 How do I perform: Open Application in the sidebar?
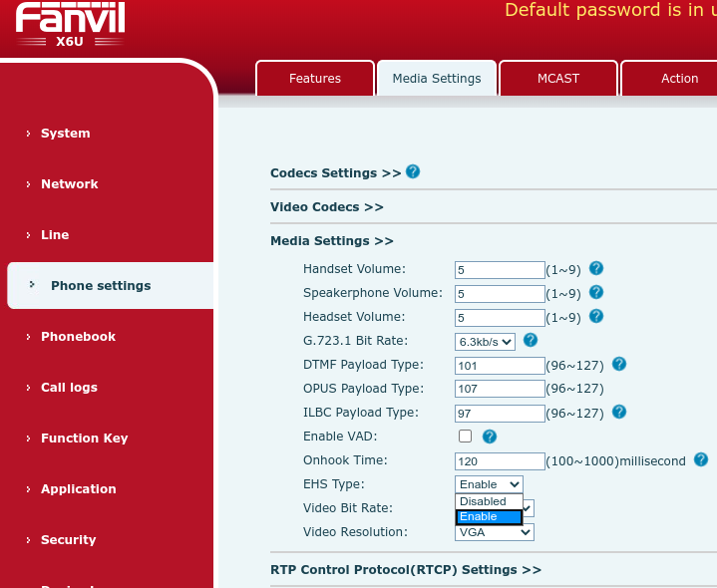click(79, 489)
